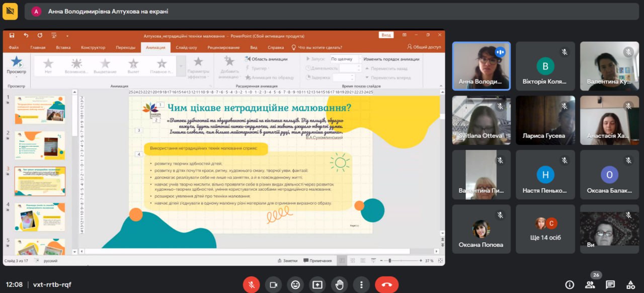644x293 pixels.
Task: Open the meeting details info icon
Action: tap(570, 285)
